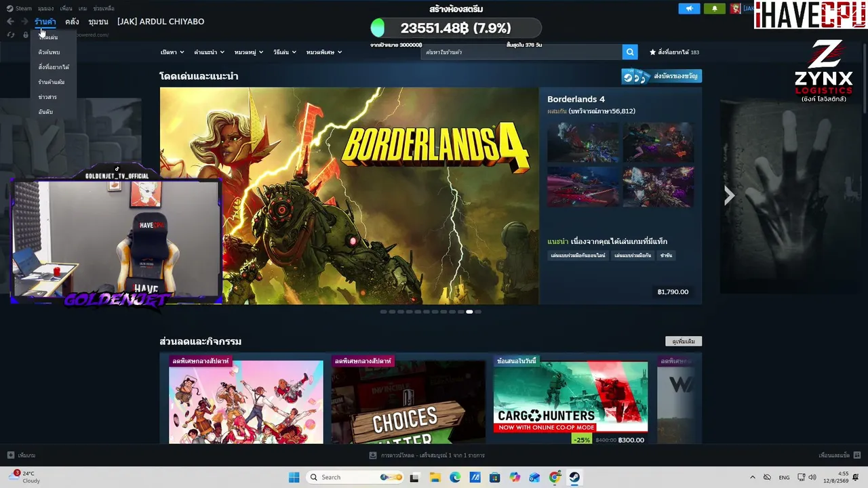Open Copilot from the taskbar
868x488 pixels.
point(515,477)
